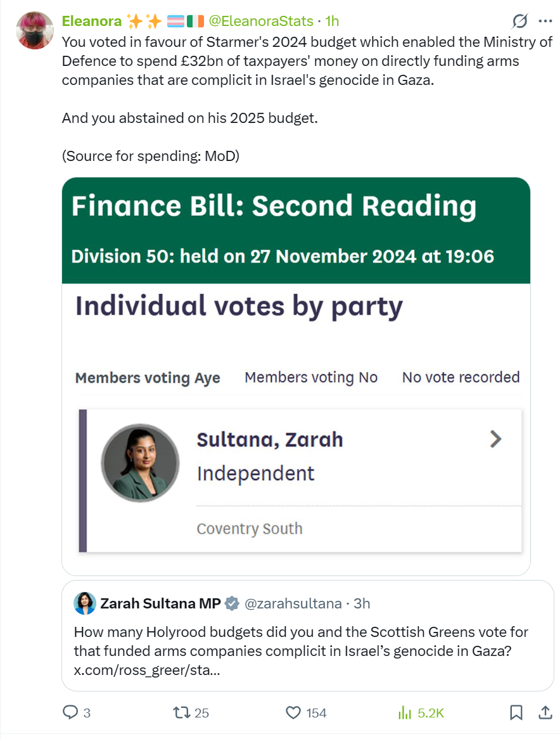Open the 1h timestamp link
This screenshot has width=560, height=739.
pyautogui.click(x=332, y=21)
